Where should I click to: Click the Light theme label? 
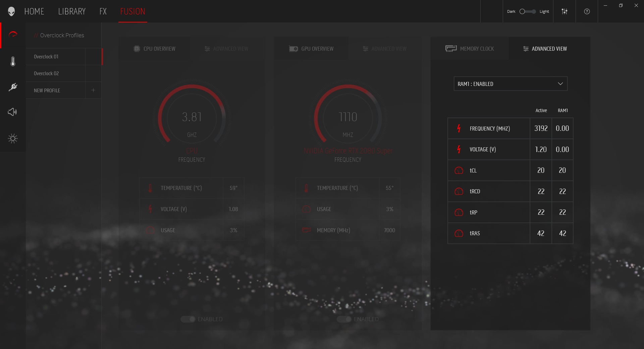[x=544, y=11]
